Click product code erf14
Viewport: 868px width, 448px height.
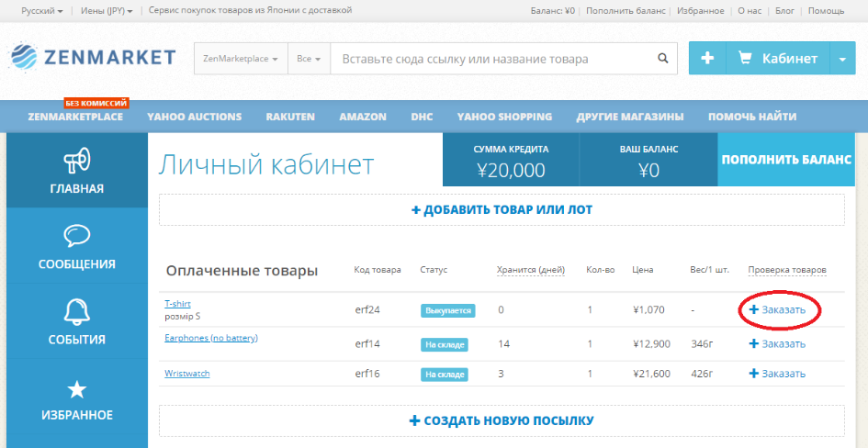[x=367, y=344]
